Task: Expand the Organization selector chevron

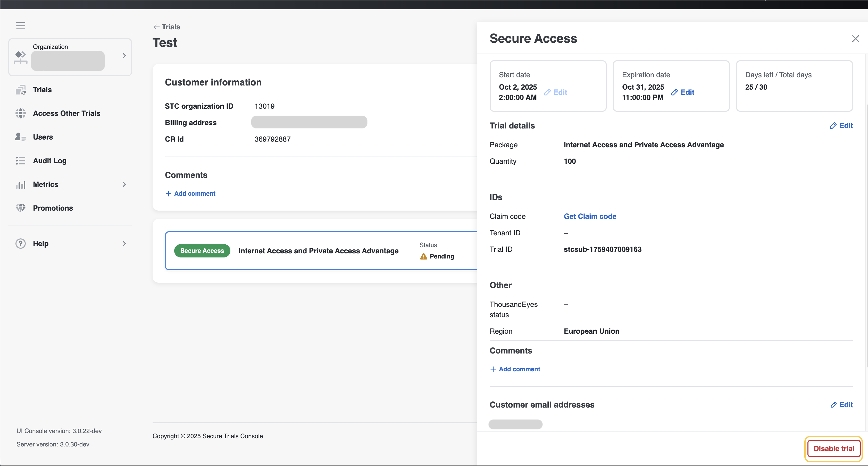Action: (x=124, y=56)
